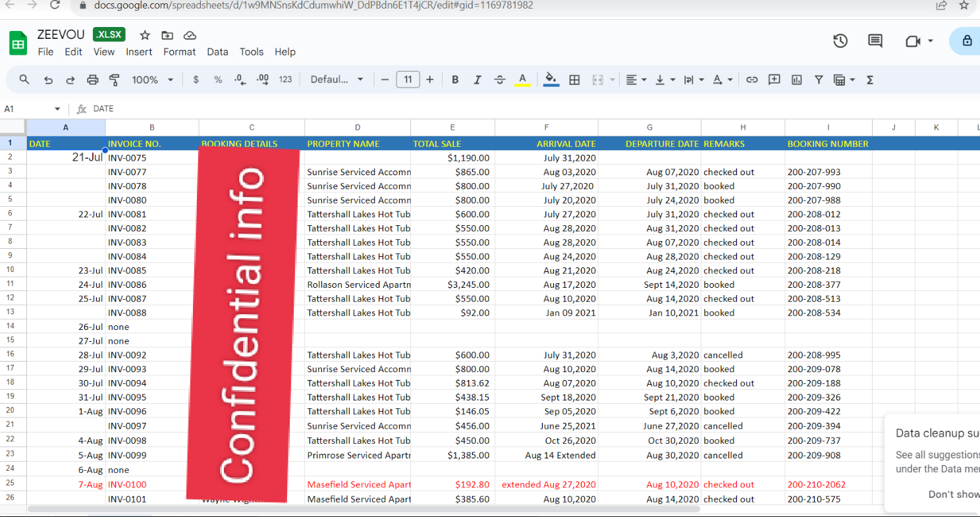
Task: Click the insert link icon
Action: 752,80
